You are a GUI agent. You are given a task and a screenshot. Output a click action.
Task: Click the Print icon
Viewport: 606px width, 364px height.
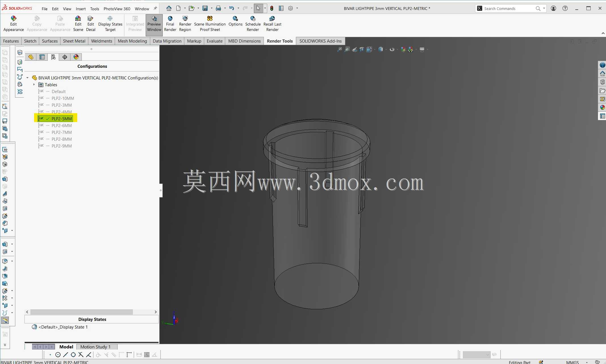pos(218,8)
